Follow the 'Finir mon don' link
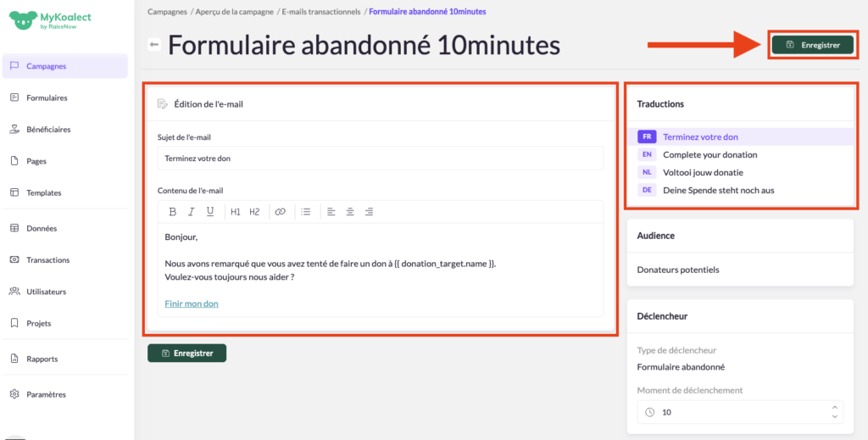Screen dimensions: 868x440 click(x=192, y=304)
